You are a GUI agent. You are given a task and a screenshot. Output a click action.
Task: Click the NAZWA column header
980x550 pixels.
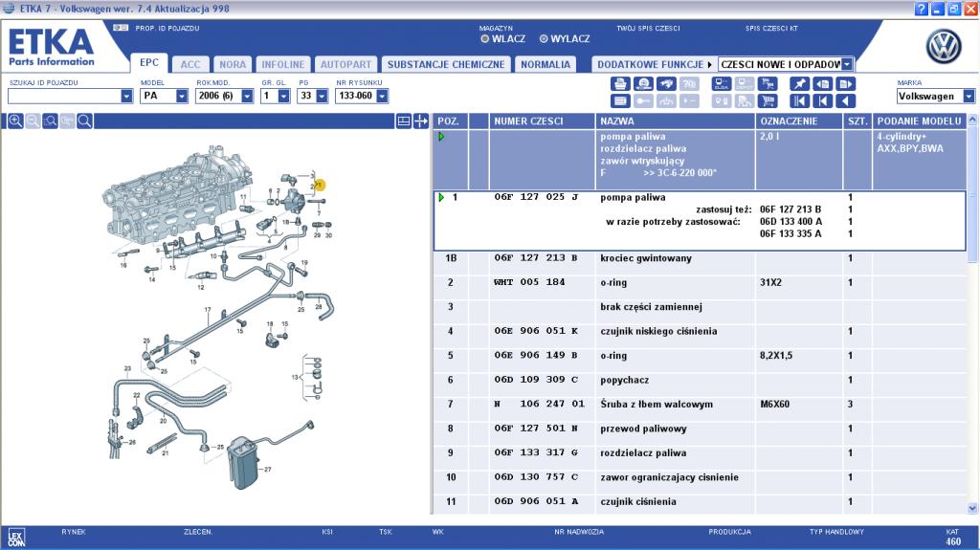pos(676,121)
